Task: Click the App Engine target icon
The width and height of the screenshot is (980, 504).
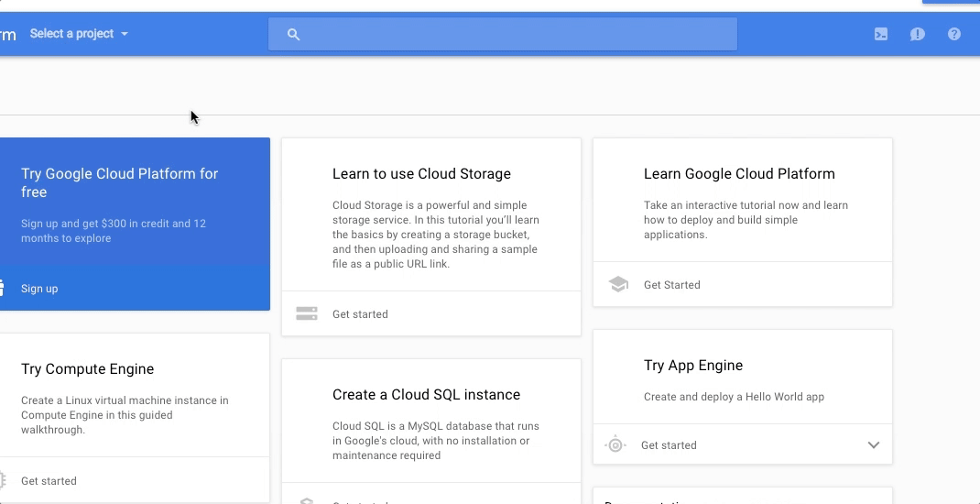Action: pos(615,445)
